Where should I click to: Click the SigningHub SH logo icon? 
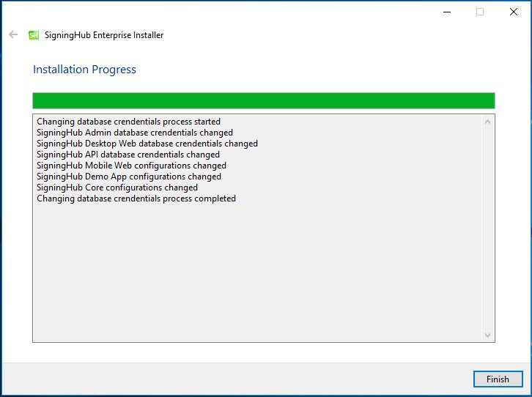pyautogui.click(x=34, y=35)
